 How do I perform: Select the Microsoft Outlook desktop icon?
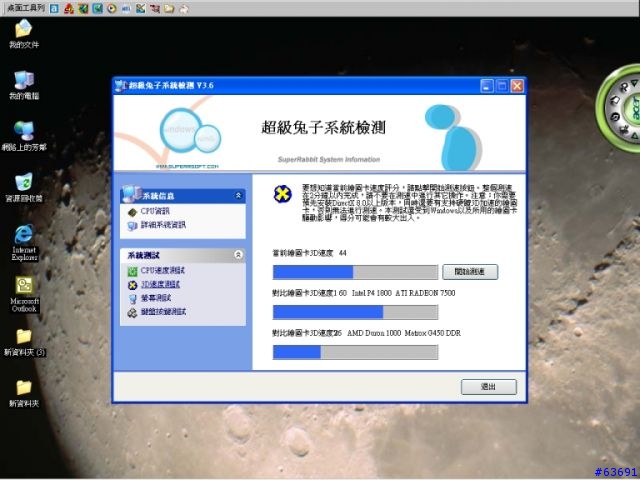tap(24, 294)
